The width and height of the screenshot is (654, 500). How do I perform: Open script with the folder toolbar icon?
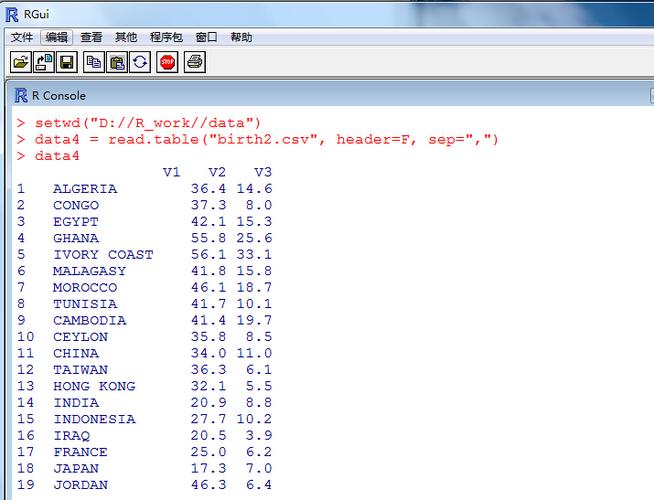[21, 62]
